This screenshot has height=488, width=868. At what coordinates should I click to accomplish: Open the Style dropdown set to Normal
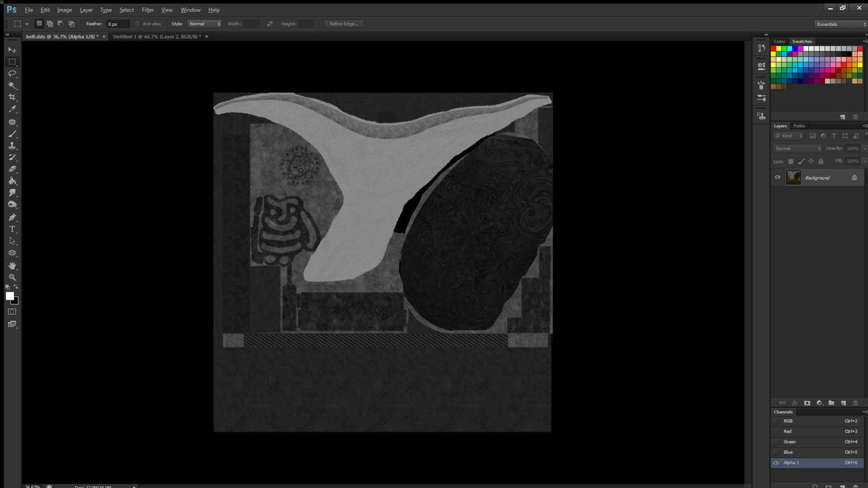(204, 24)
